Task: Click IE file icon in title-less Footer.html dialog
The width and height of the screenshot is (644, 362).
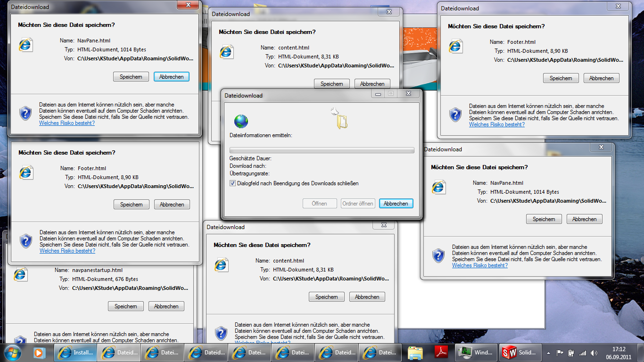Action: pos(26,172)
